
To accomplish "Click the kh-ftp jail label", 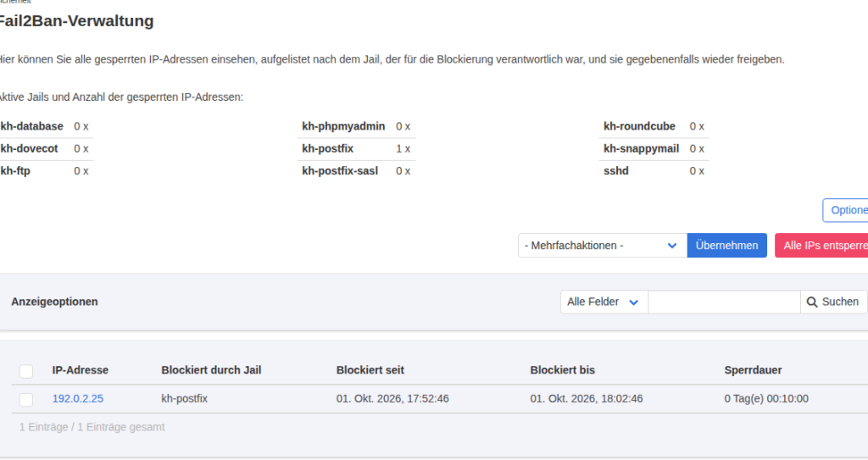I will point(15,170).
